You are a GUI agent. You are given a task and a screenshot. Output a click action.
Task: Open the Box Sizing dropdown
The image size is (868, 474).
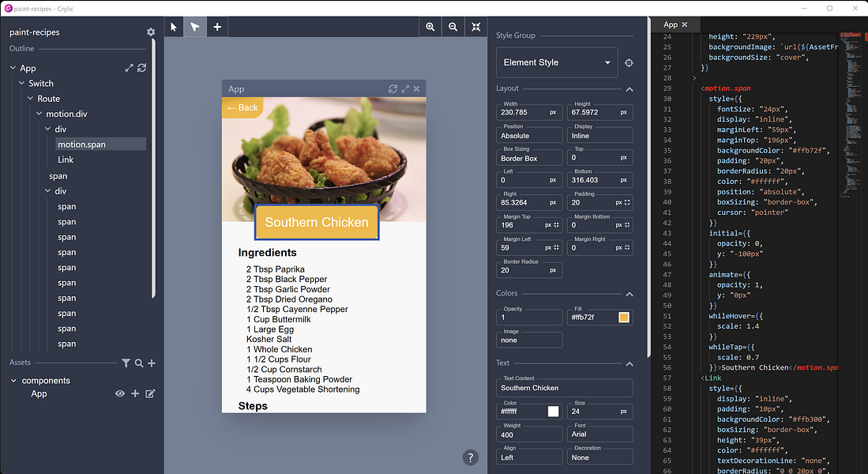[529, 158]
